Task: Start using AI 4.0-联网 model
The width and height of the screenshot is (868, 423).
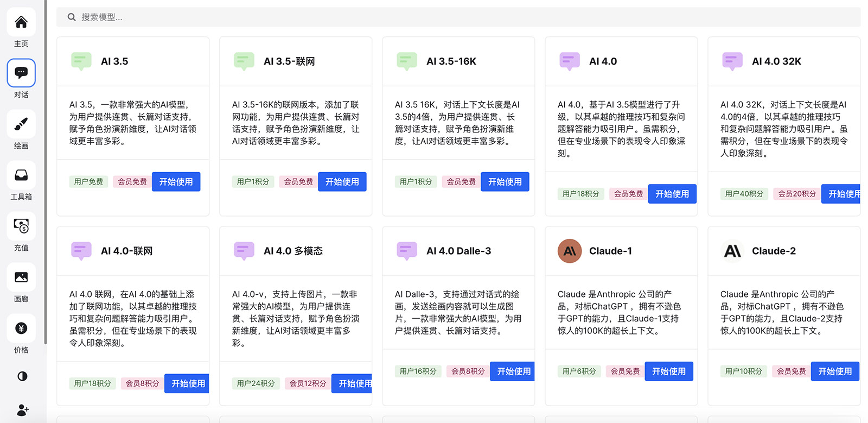Action: pos(187,383)
